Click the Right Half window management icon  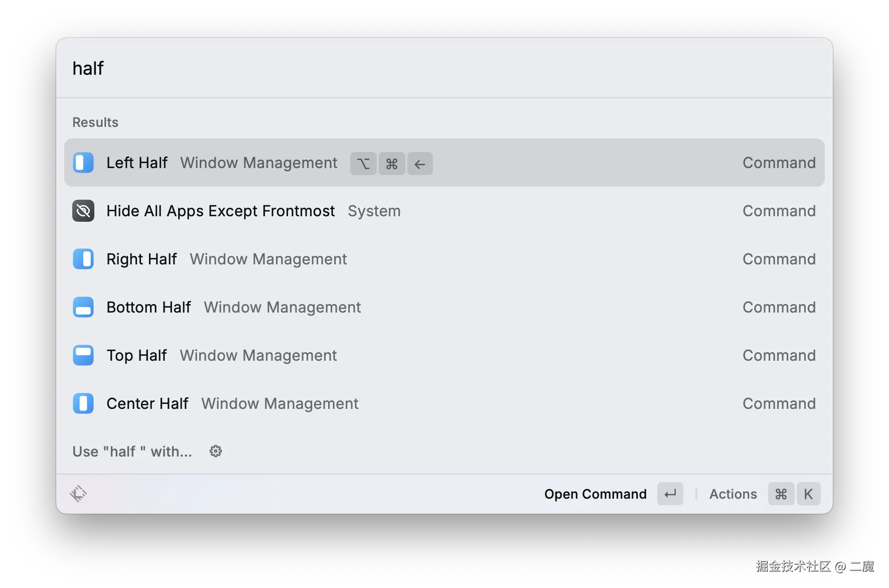point(83,259)
